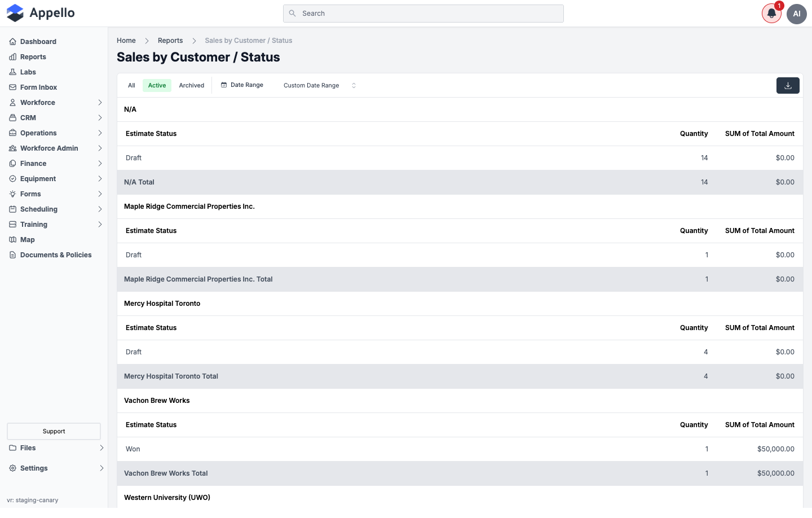Expand the Settings section chevron
812x518 pixels.
[x=101, y=468]
